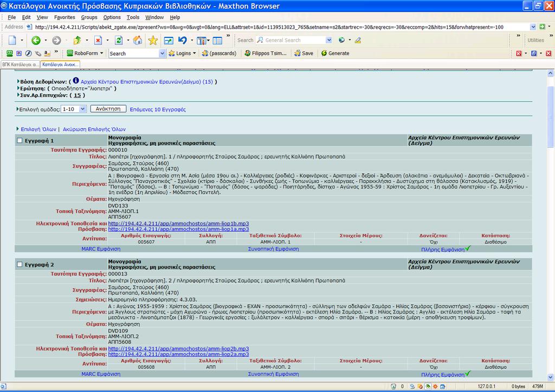Select the Κατάλογοι Ανοικ... tab
This screenshot has width=555, height=392.
pos(60,64)
